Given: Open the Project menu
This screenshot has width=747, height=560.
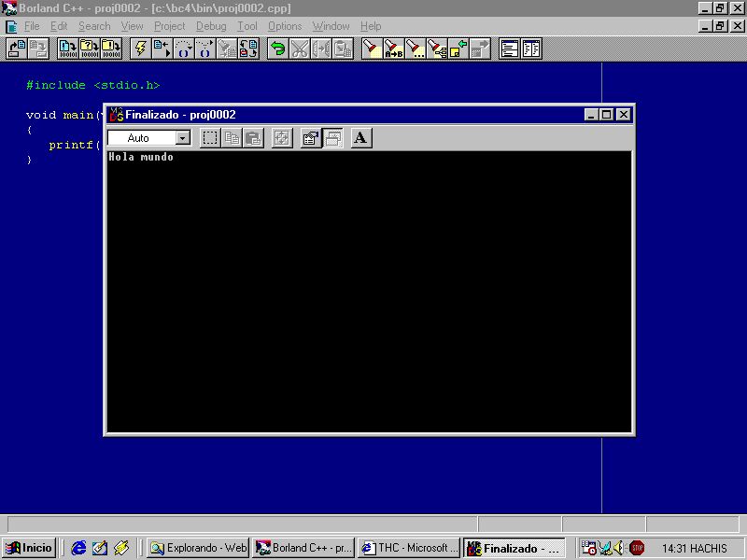Looking at the screenshot, I should pyautogui.click(x=169, y=26).
